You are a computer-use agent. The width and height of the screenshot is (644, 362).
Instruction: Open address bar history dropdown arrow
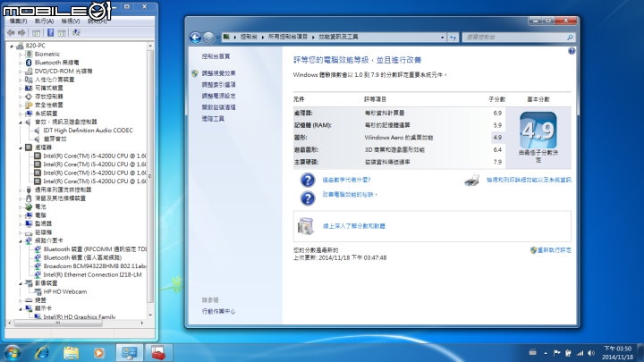tap(443, 38)
